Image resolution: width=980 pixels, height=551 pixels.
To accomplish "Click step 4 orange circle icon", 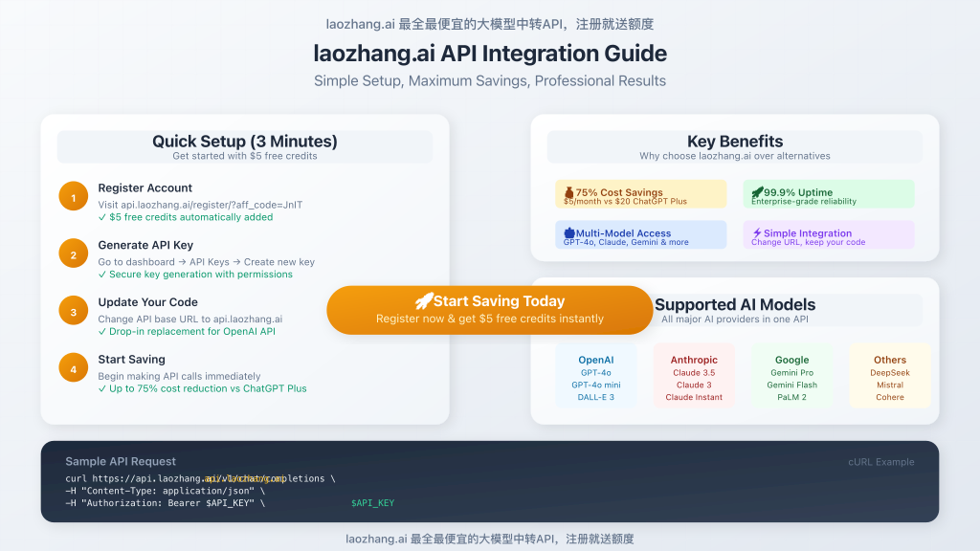I will tap(73, 368).
